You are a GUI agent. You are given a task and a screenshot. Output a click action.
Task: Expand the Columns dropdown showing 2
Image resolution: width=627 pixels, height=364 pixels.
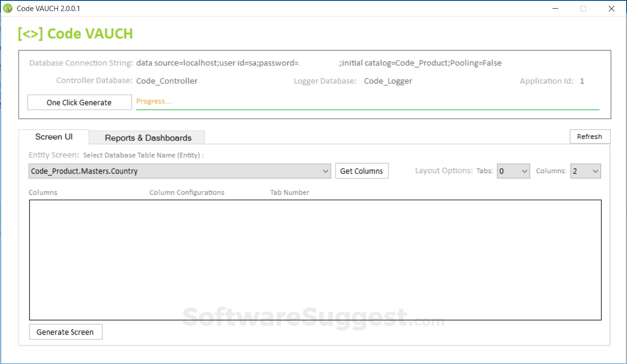[x=586, y=171]
